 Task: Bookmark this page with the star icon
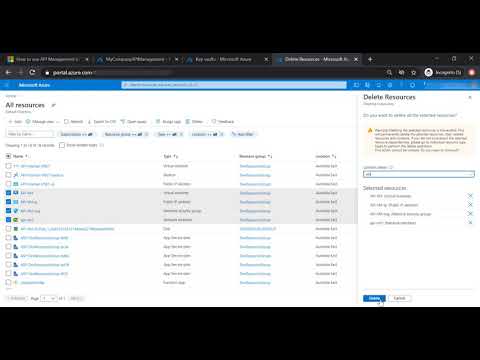(x=414, y=72)
